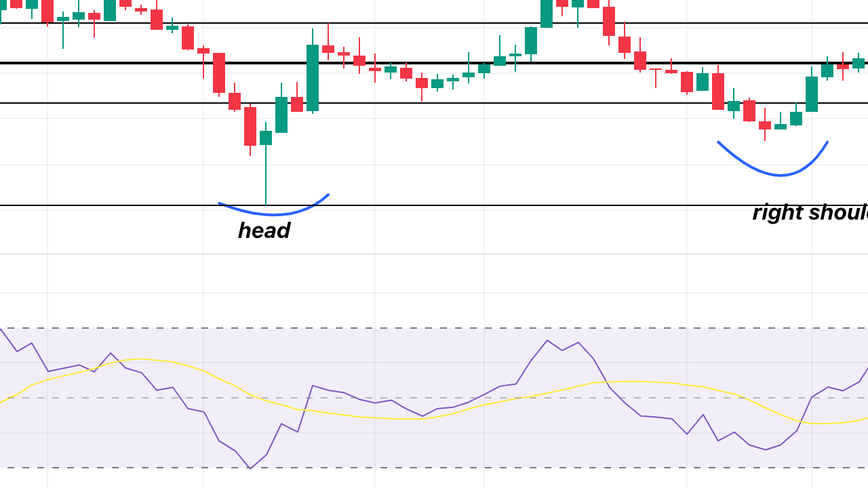Select the lowest horizontal line at the head's wick bottom
Viewport: 868px width, 488px height.
coord(434,205)
